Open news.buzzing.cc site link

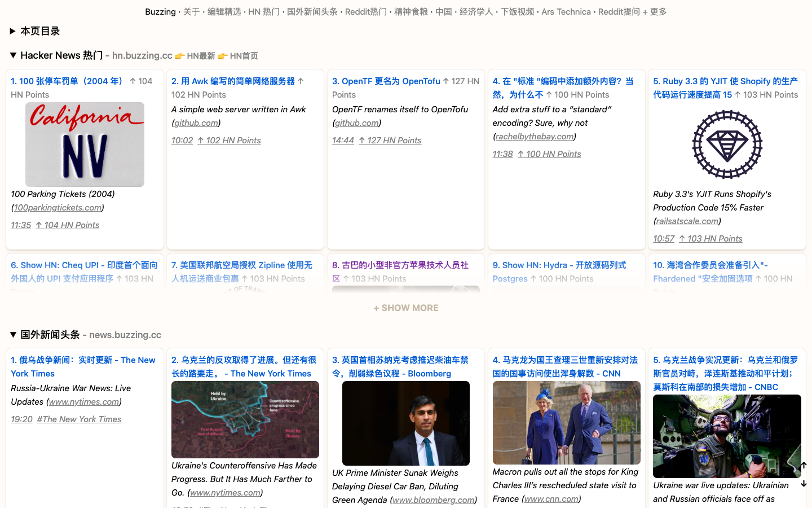(125, 335)
